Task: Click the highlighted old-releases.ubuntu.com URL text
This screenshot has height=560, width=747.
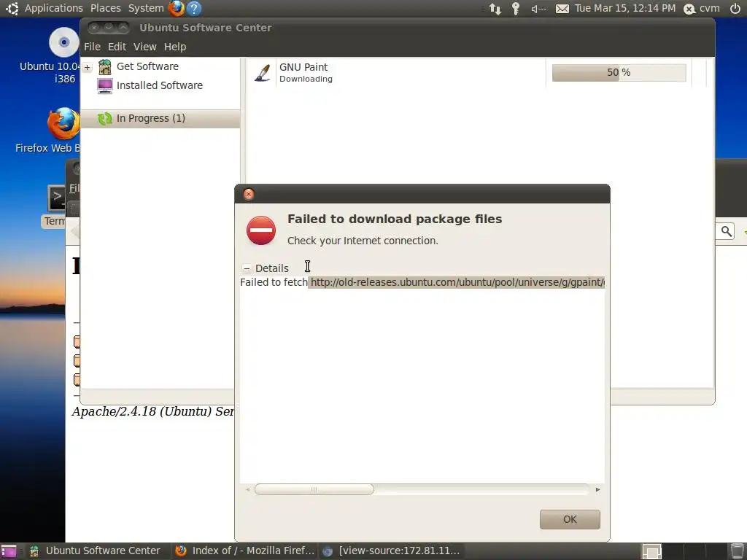Action: 457,282
